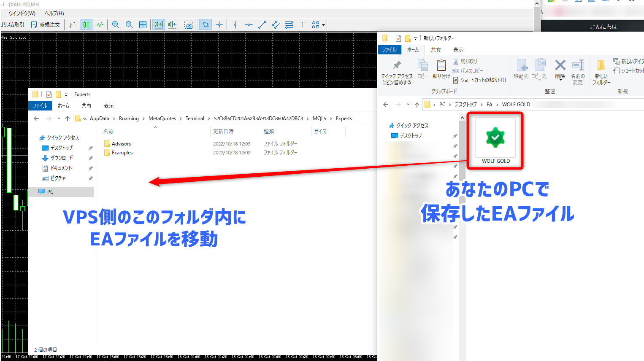Click Paste in ribbon
Screen dimensions: 644x361
coord(441,70)
